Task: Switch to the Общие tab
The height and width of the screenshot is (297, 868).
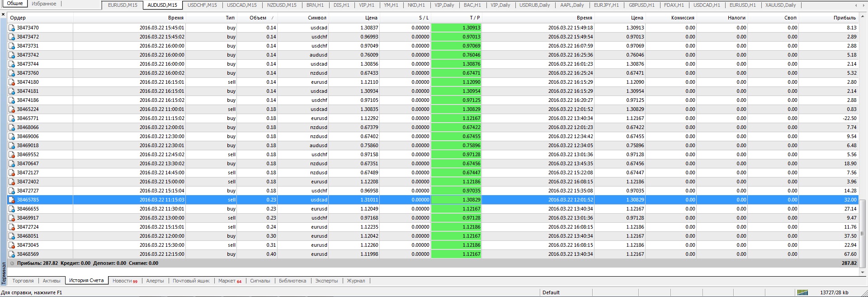Action: pos(14,4)
